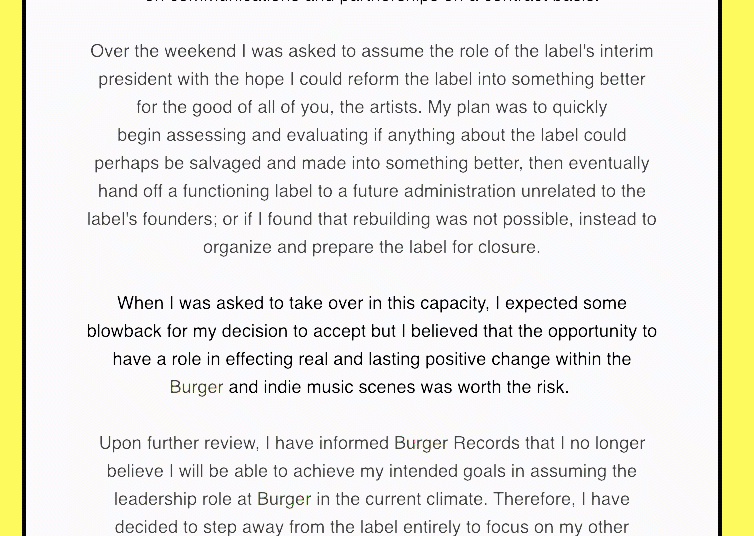This screenshot has height=536, width=754.
Task: Click the line "organize and prepare the label for closure"
Action: [371, 247]
